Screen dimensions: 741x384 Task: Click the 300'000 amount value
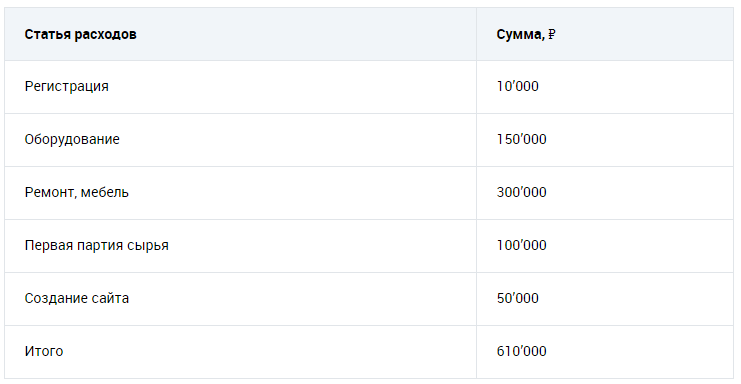tap(521, 192)
